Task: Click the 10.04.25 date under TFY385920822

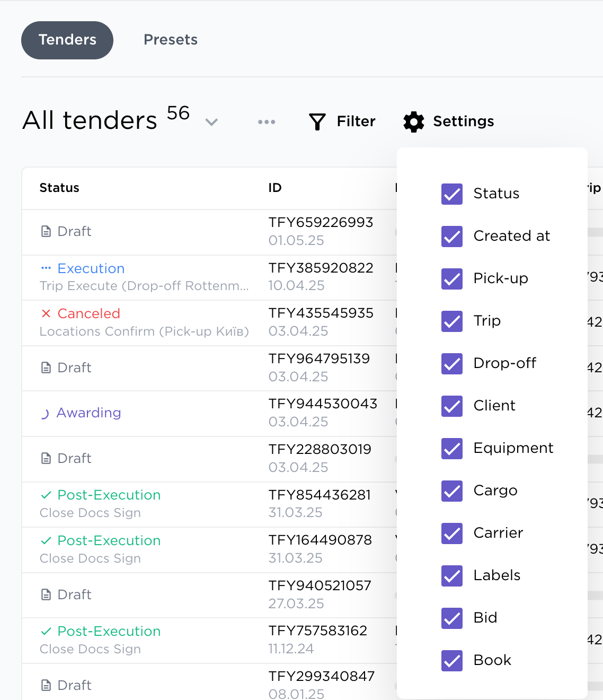Action: coord(297,285)
